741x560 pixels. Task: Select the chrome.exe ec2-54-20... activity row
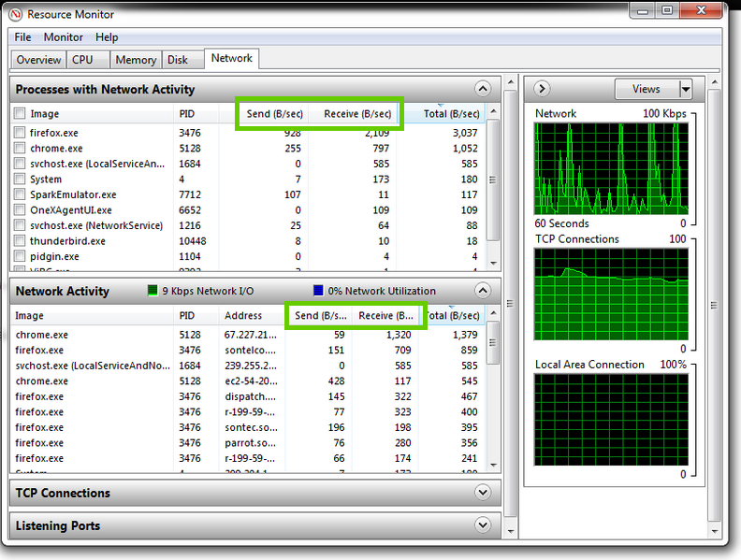click(248, 381)
